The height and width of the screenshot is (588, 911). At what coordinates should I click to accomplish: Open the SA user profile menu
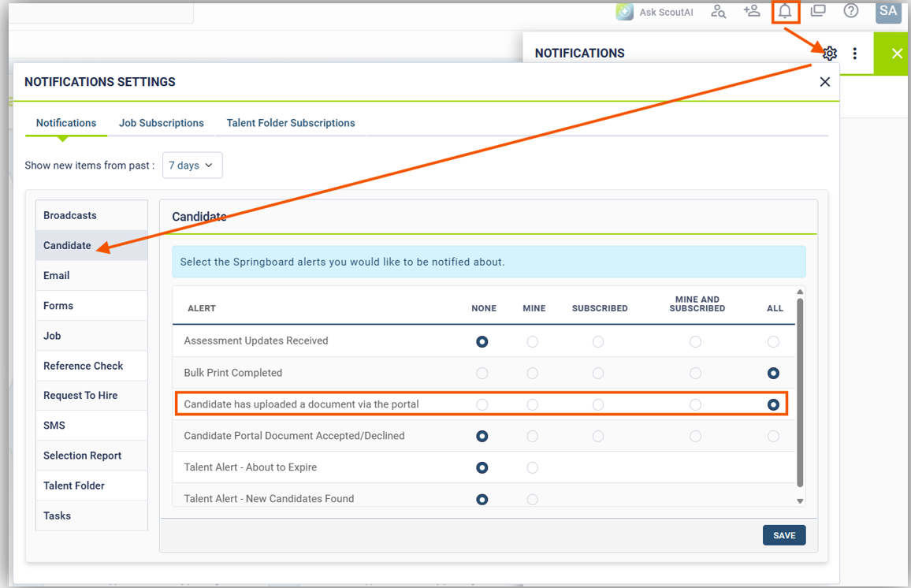[888, 11]
